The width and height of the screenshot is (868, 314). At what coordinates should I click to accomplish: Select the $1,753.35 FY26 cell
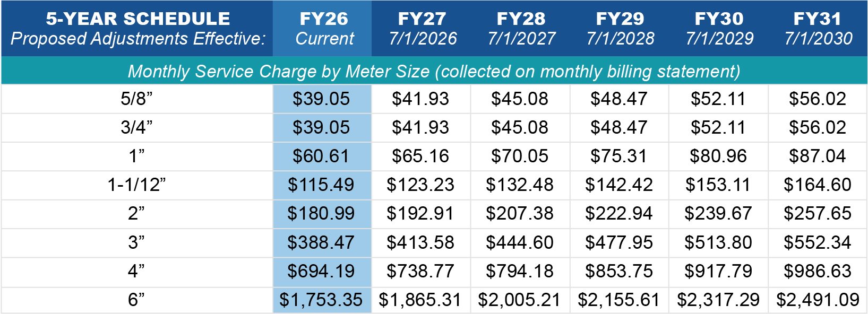coord(321,300)
